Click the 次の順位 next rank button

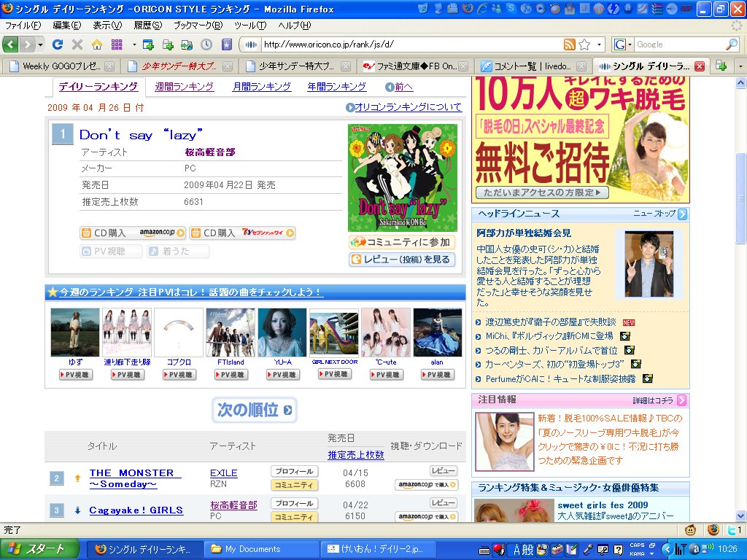click(x=255, y=410)
